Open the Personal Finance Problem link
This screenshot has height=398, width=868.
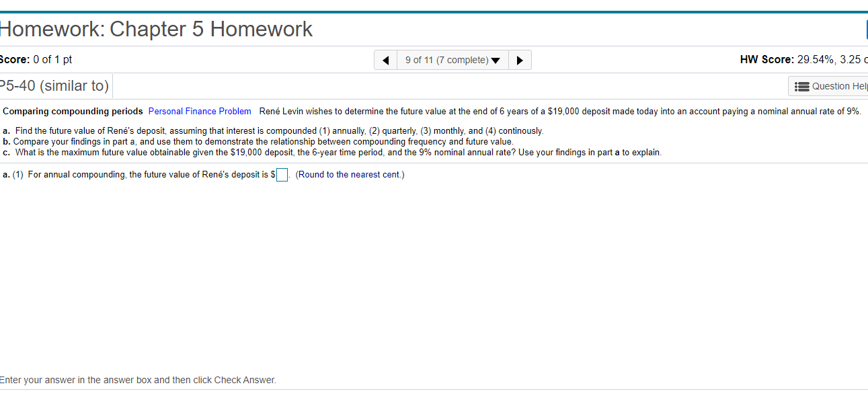click(x=199, y=111)
